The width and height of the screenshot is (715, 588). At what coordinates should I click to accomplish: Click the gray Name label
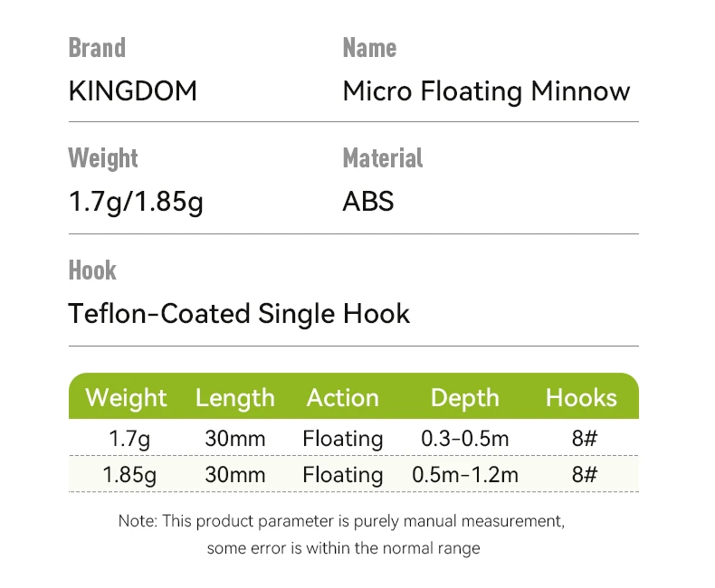[x=369, y=48]
